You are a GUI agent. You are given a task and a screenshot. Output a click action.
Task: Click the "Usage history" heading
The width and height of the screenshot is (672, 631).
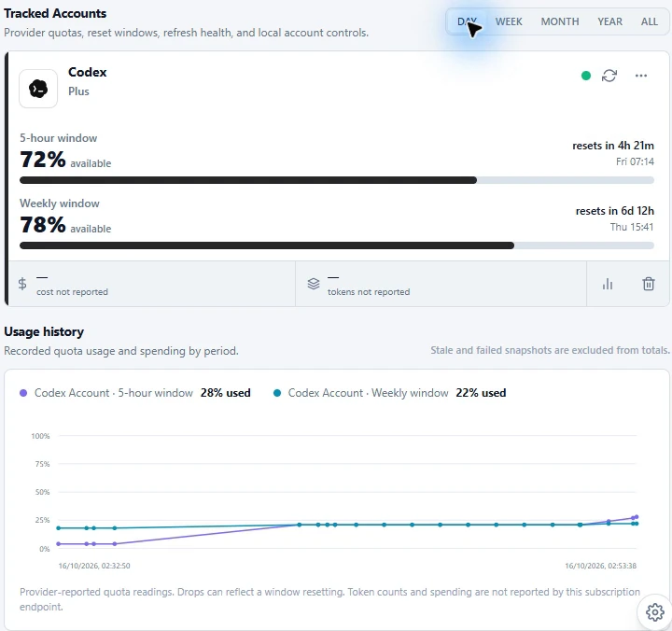click(x=44, y=331)
